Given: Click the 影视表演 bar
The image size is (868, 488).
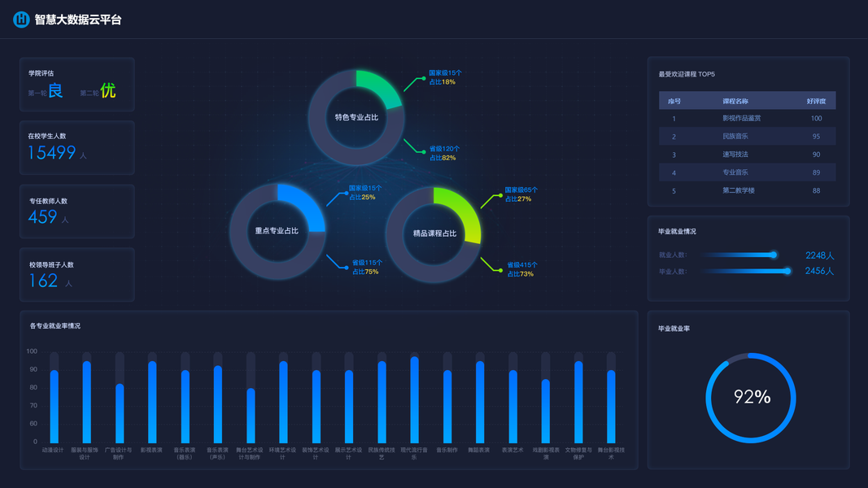Looking at the screenshot, I should pyautogui.click(x=152, y=403).
